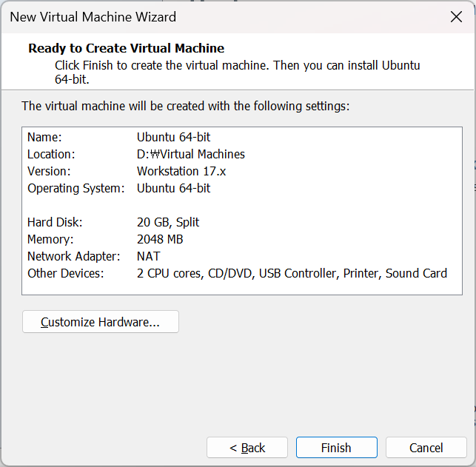Click the "Operating System:" label
Image resolution: width=476 pixels, height=467 pixels.
click(x=76, y=189)
